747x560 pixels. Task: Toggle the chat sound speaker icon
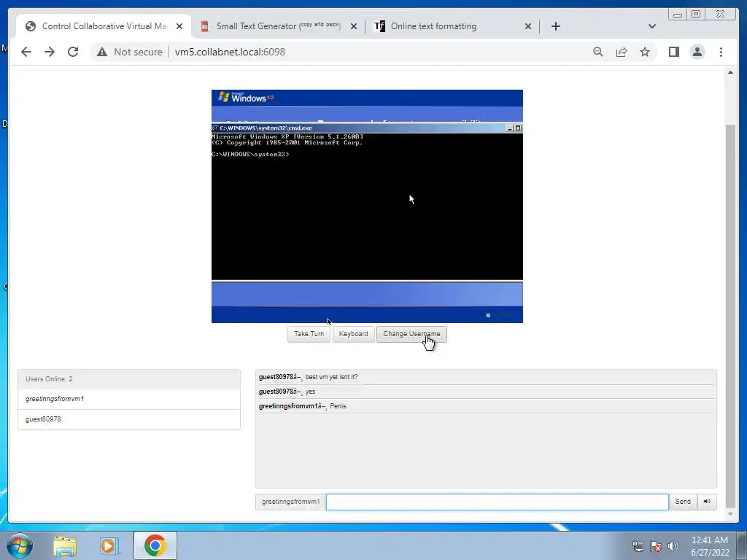click(x=707, y=502)
